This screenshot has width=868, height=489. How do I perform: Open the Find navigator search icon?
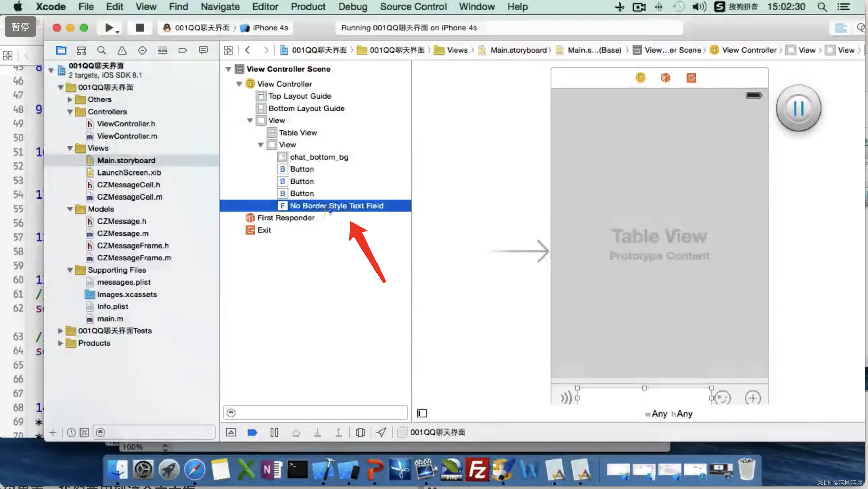pyautogui.click(x=101, y=50)
